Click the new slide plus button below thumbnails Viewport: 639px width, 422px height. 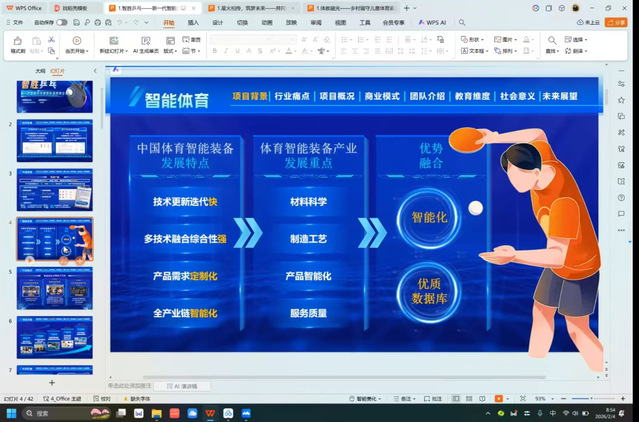(52, 383)
